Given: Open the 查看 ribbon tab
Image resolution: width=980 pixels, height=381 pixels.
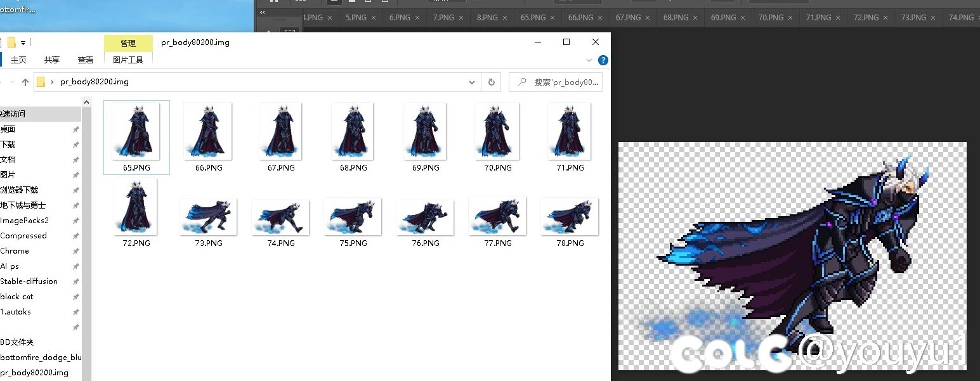Looking at the screenshot, I should click(86, 60).
